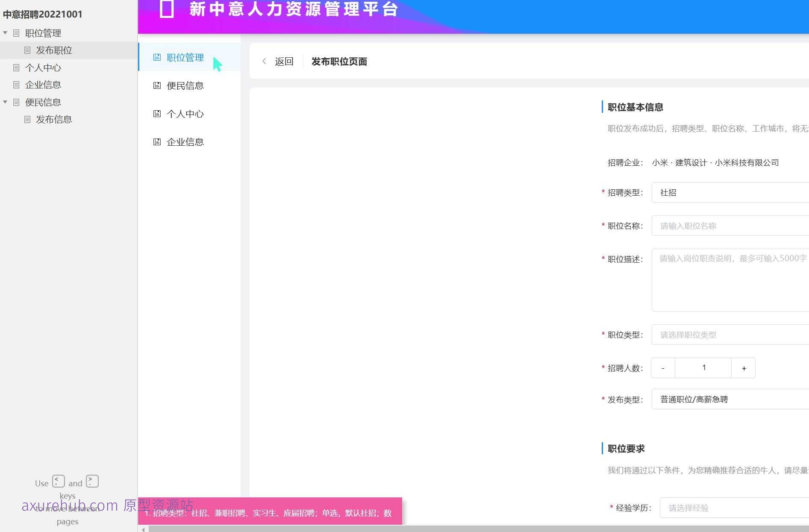Click page icon beside 发布信息 tree item

click(27, 119)
